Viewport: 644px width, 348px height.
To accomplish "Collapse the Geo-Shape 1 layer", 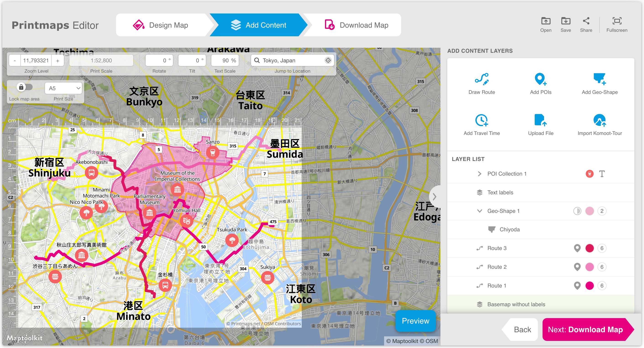I will coord(479,211).
